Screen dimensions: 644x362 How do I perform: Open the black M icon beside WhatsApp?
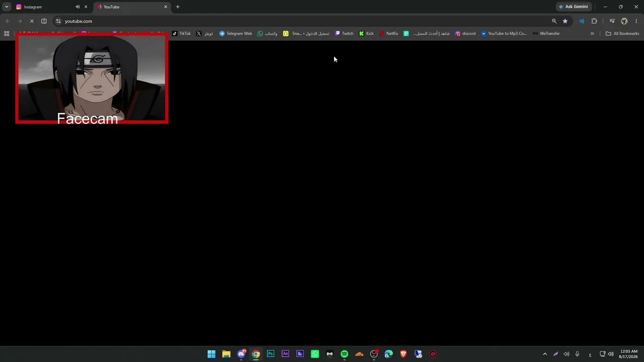point(330,354)
